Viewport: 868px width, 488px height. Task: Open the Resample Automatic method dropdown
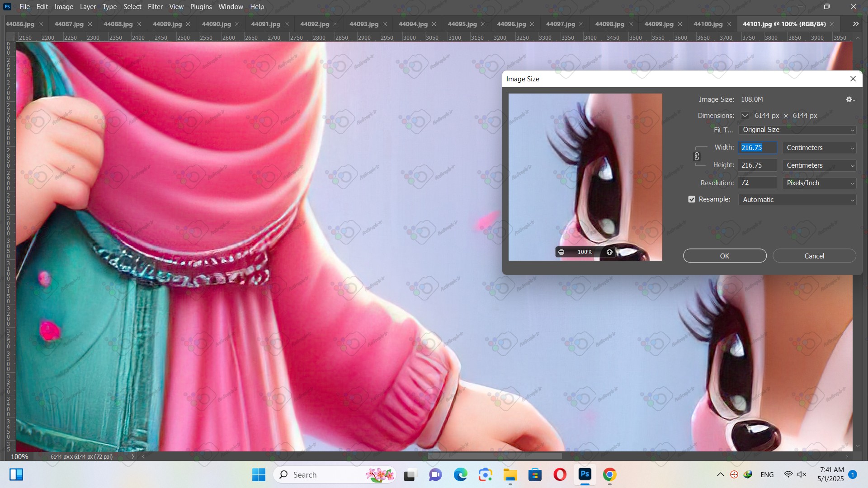(x=797, y=200)
